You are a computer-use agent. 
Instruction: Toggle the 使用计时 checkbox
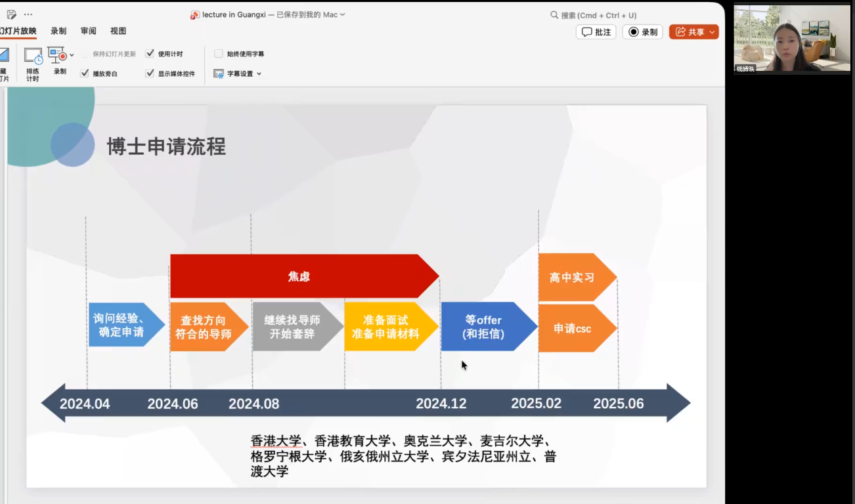pyautogui.click(x=150, y=54)
